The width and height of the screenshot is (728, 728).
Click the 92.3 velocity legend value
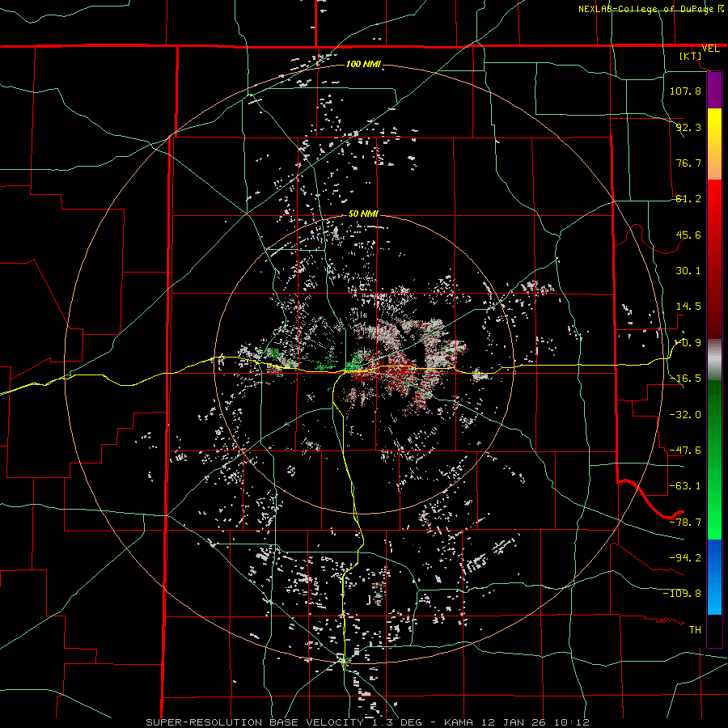point(688,127)
